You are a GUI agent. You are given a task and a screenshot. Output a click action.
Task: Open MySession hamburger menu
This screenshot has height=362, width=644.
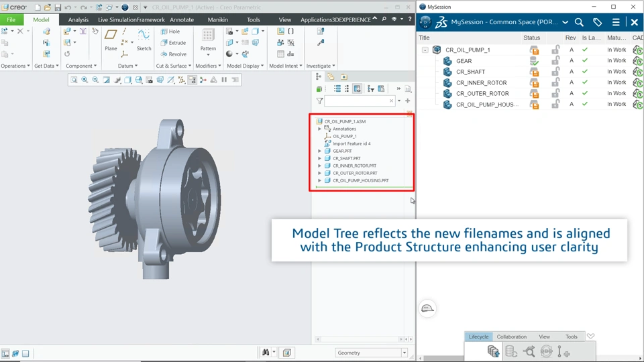pyautogui.click(x=616, y=22)
